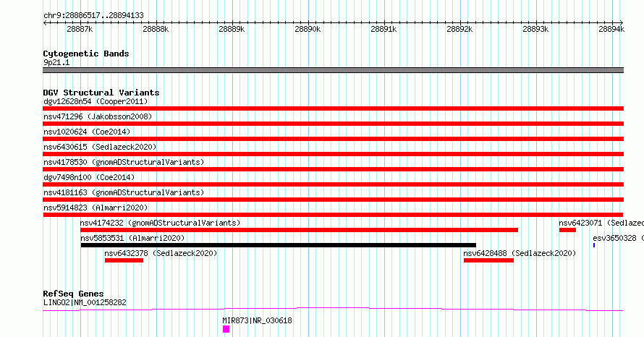Open variant nsv6430615 (Sedlazeck2020) label
The width and height of the screenshot is (644, 337).
tap(100, 147)
